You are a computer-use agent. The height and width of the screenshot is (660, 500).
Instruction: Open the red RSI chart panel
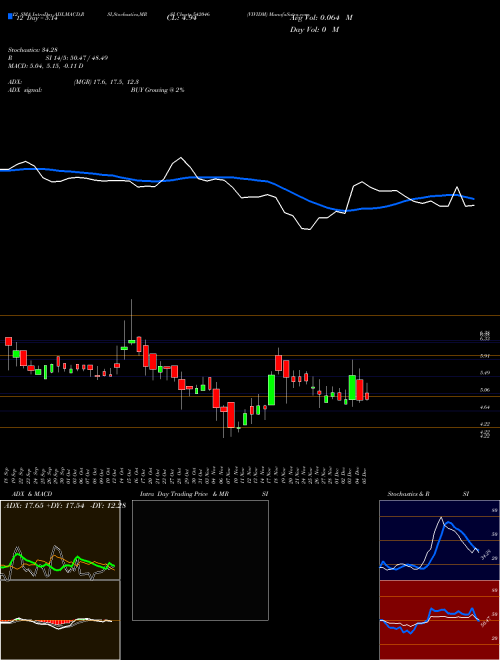pos(439,620)
